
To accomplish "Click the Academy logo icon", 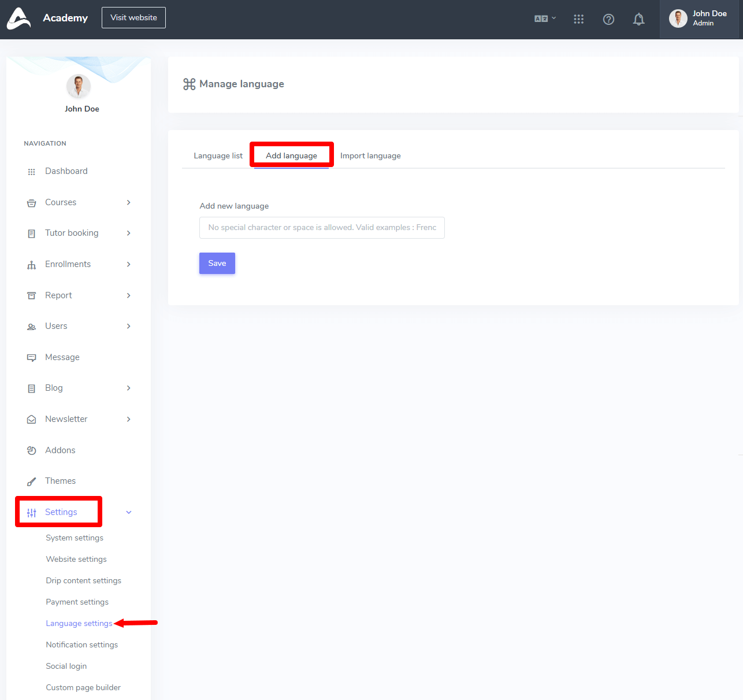I will pos(18,18).
